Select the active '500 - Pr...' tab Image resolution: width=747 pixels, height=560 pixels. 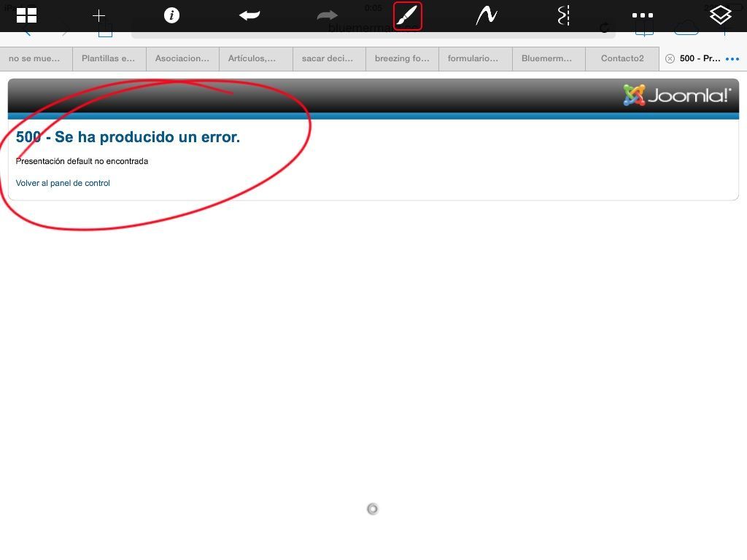(700, 58)
